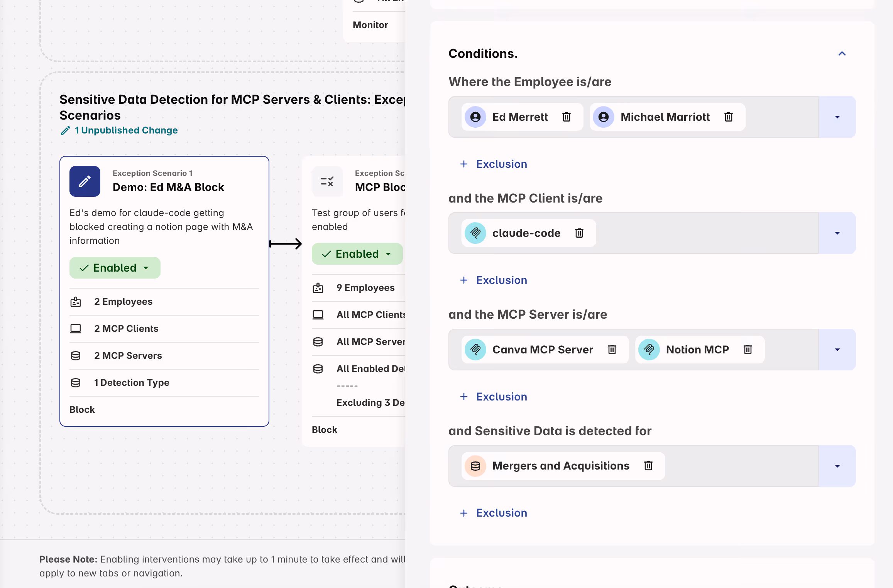Select the 1 Detection Type row
Screen dimensions: 893x588
tap(132, 383)
